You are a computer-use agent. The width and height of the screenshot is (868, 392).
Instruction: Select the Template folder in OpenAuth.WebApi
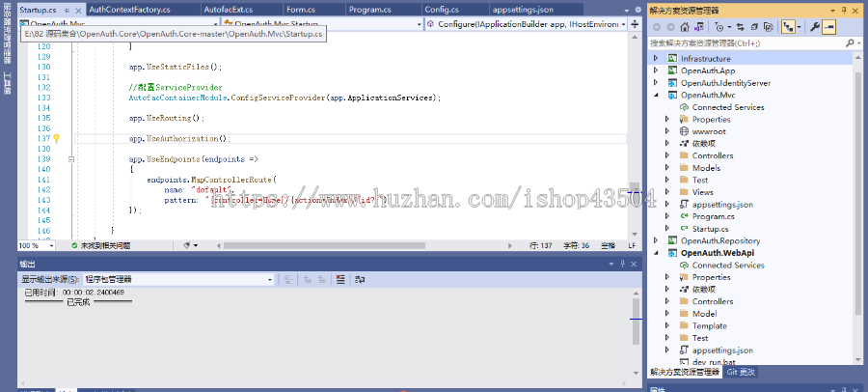(x=709, y=325)
